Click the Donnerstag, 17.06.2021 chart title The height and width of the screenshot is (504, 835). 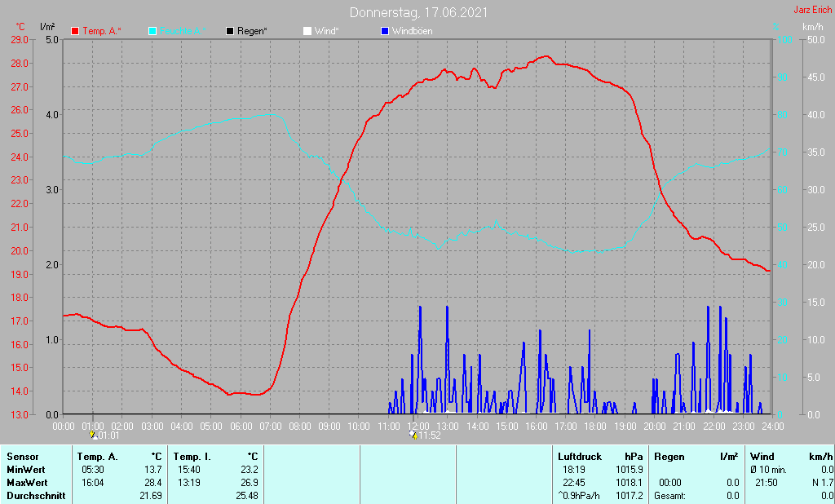[420, 12]
